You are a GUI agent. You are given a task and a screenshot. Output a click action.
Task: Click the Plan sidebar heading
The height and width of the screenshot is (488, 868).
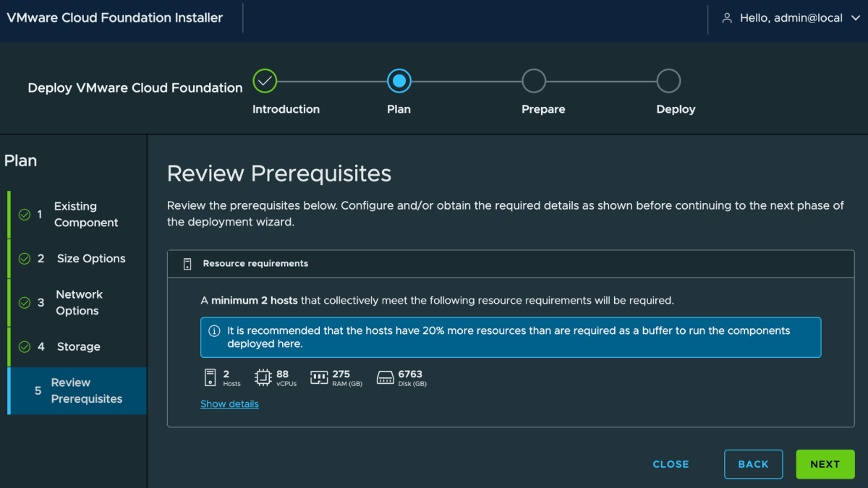click(20, 160)
